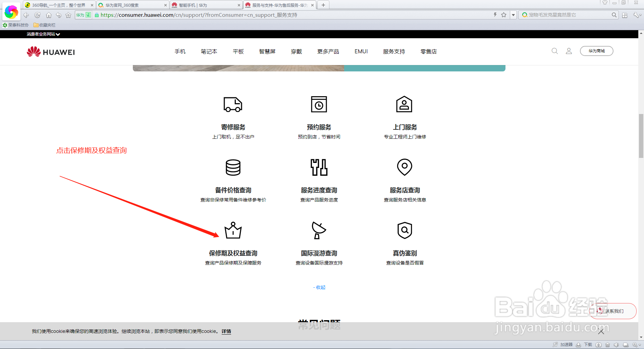Open the site search magnifier icon

coord(554,51)
